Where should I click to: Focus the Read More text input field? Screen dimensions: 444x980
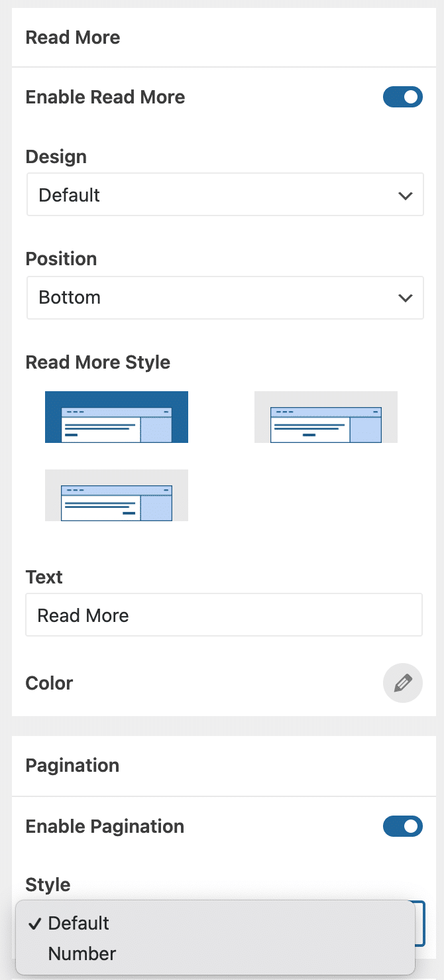coord(224,615)
